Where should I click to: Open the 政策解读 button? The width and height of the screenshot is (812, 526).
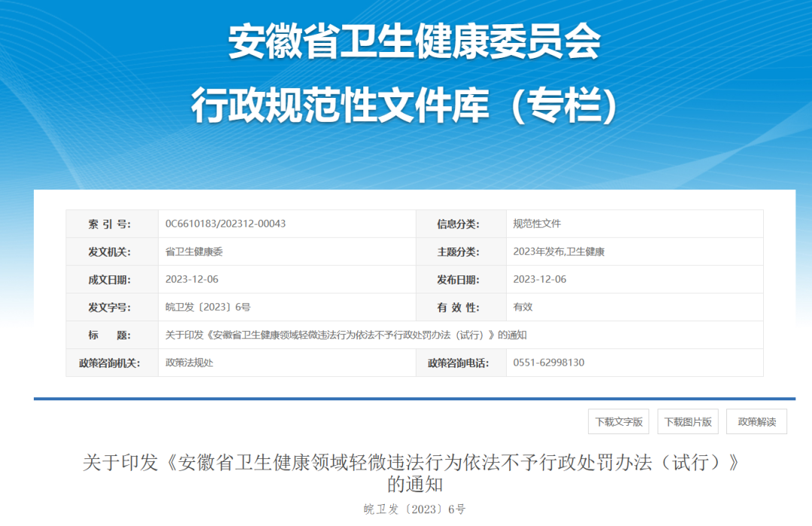pos(756,421)
